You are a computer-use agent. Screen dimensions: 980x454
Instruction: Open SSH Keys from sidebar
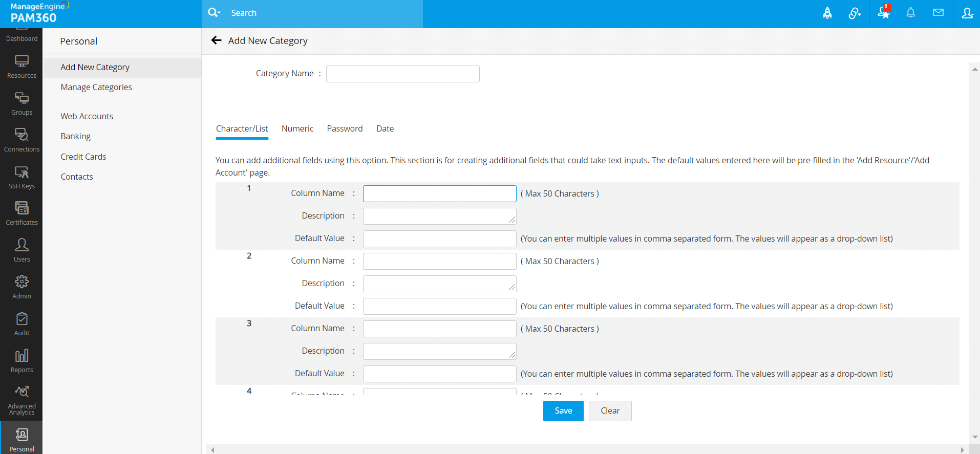[x=22, y=178]
